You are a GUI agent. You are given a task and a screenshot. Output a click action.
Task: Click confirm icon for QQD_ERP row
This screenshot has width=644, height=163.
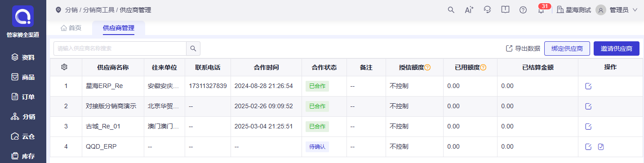(x=601, y=147)
